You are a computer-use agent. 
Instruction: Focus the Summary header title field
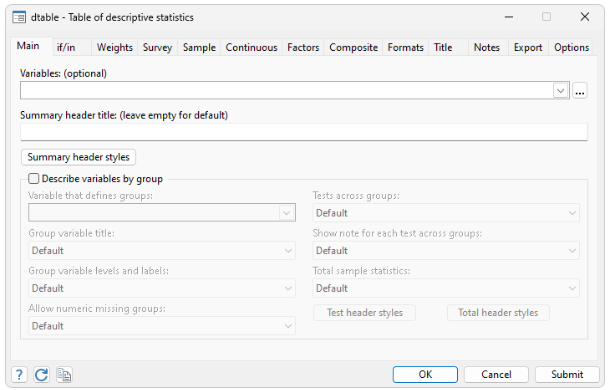(304, 132)
